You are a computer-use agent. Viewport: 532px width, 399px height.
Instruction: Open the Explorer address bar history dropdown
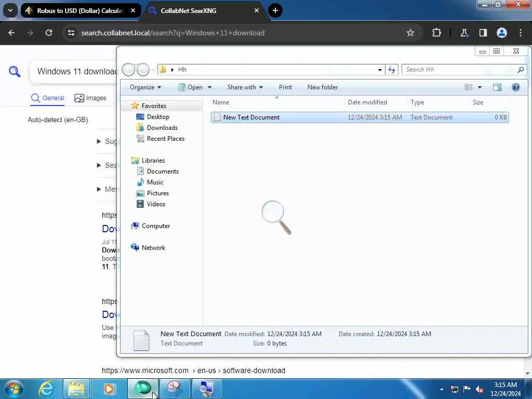380,70
